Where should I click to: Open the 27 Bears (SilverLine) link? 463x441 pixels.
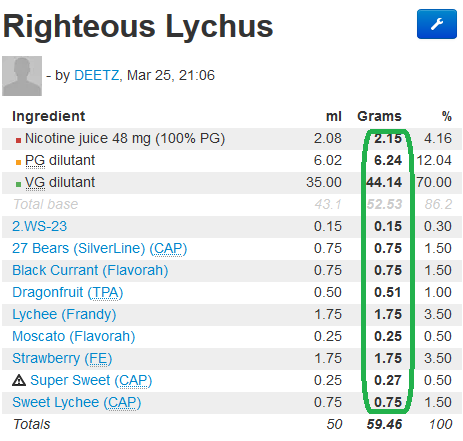click(x=99, y=248)
